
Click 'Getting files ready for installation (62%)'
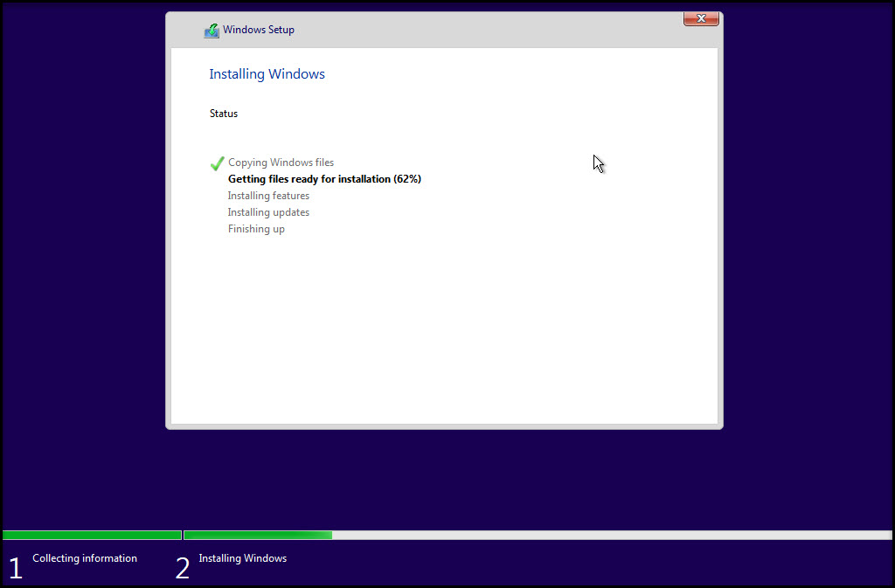point(324,179)
